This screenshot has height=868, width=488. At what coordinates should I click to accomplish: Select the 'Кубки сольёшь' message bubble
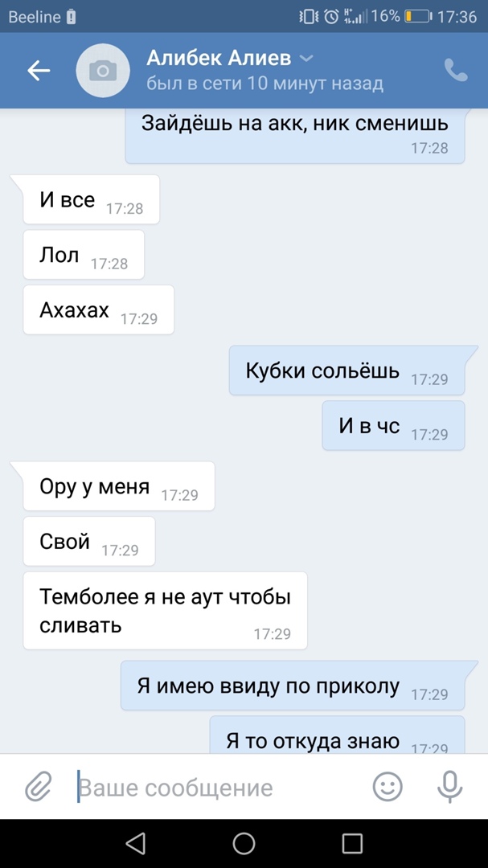[347, 371]
